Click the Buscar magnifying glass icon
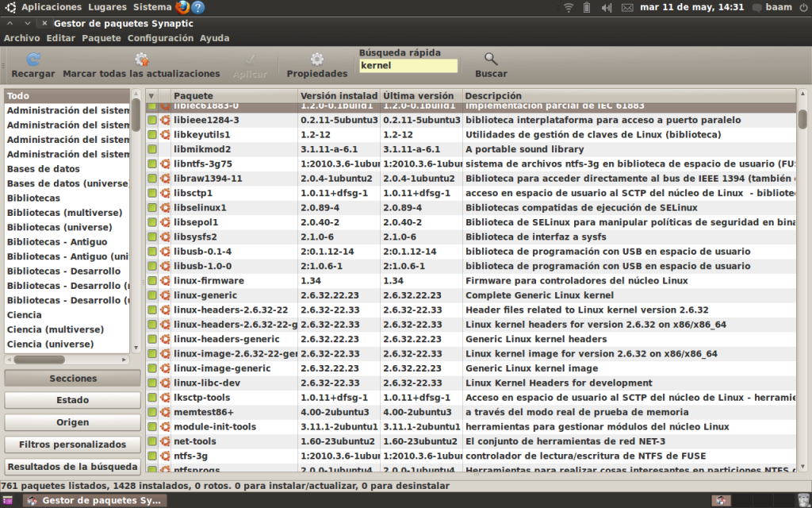Image resolution: width=812 pixels, height=508 pixels. coord(491,59)
